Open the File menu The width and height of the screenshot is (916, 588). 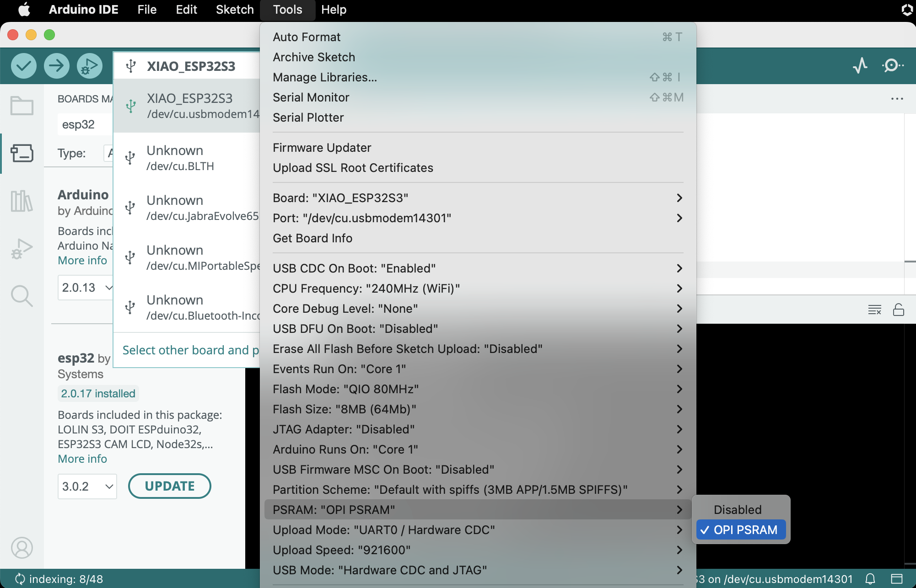(x=147, y=10)
